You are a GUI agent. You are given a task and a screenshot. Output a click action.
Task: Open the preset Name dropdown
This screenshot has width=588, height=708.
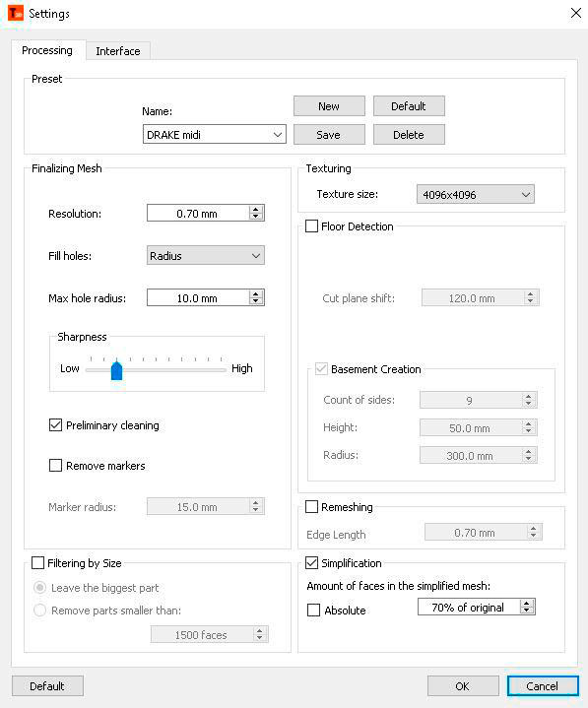(x=215, y=134)
